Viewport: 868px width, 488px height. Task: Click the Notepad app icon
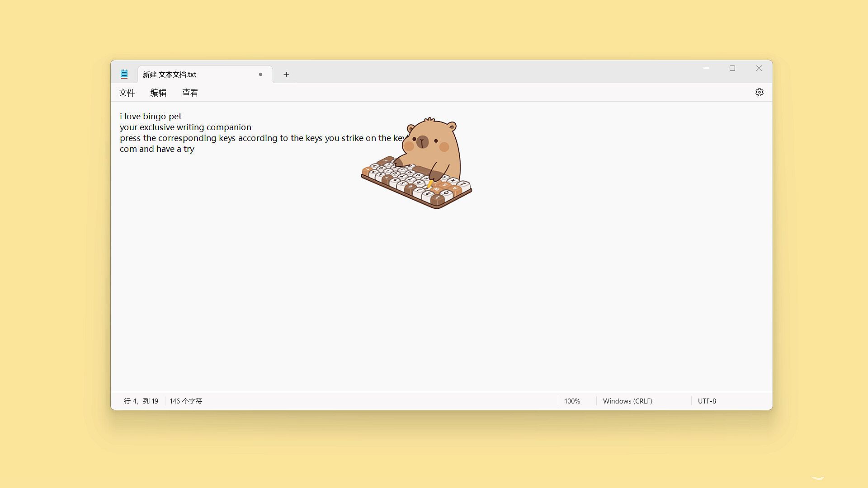coord(124,74)
